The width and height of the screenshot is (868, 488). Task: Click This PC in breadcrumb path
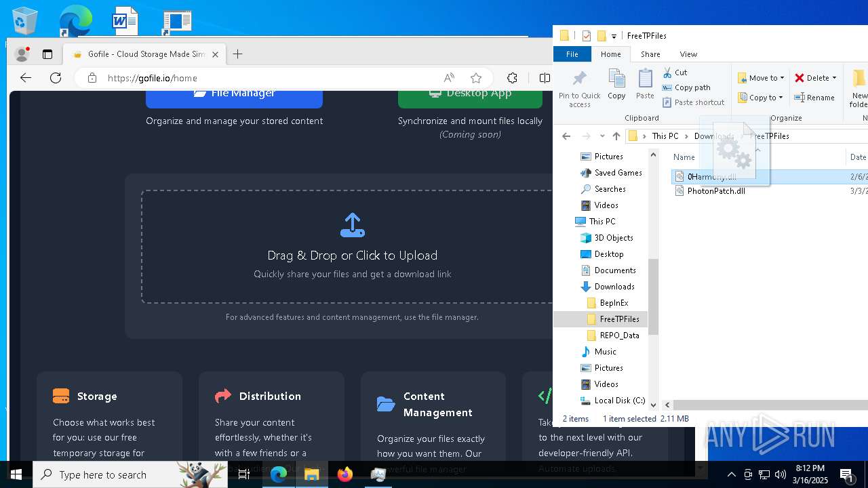tap(665, 136)
